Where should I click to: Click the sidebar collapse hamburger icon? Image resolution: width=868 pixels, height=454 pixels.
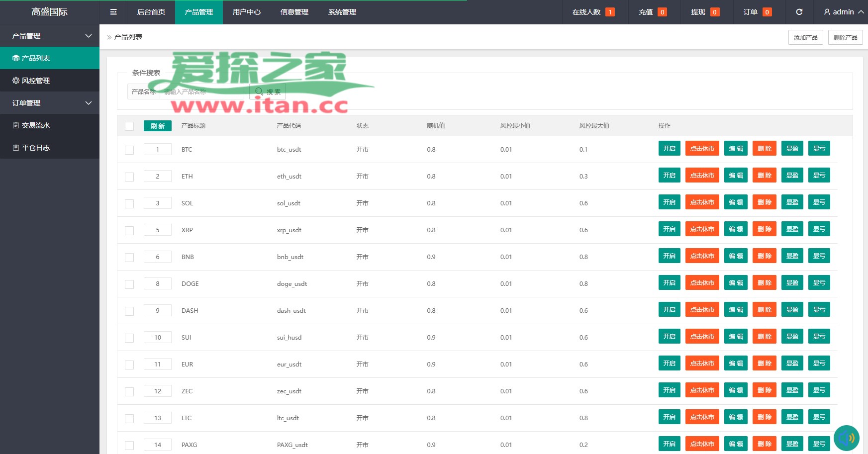(x=113, y=12)
